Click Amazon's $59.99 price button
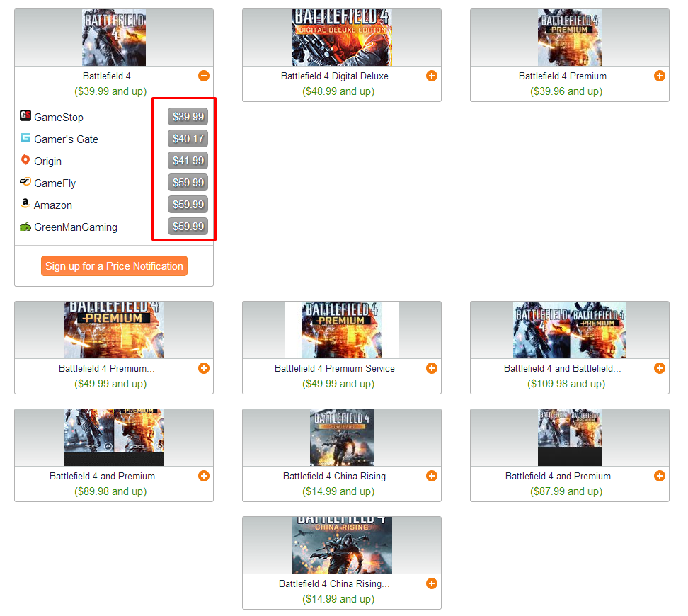This screenshot has height=616, width=688. (188, 205)
